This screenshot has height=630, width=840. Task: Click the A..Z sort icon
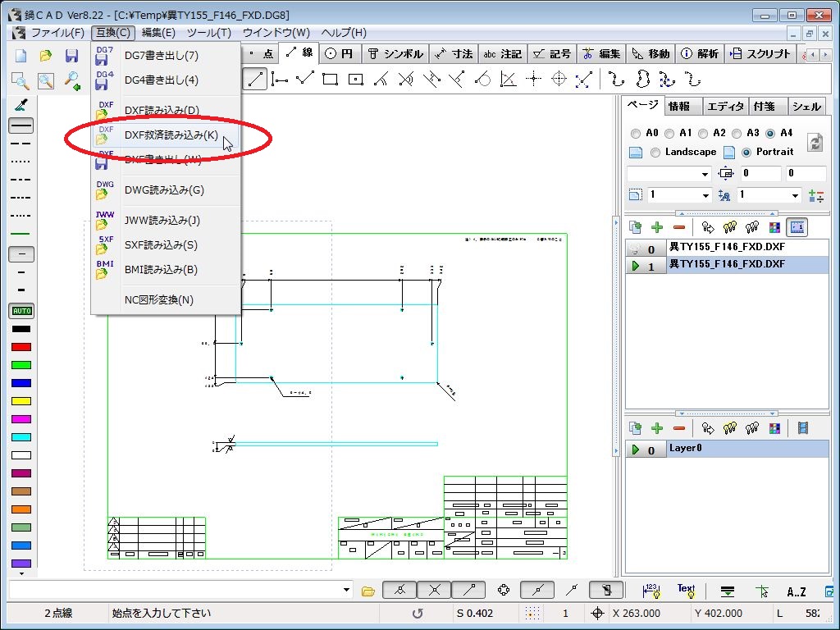pos(796,591)
